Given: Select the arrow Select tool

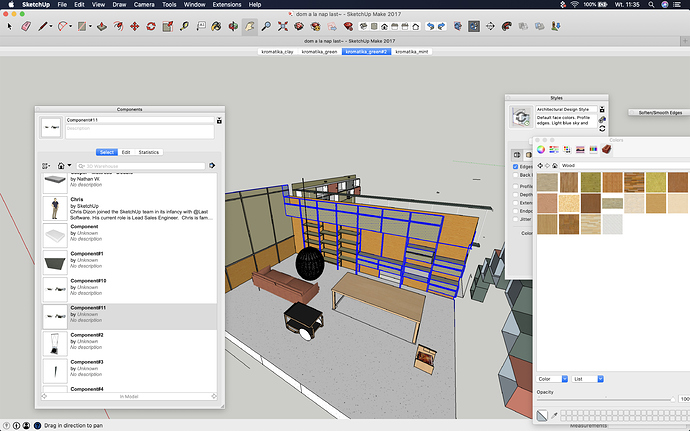Looking at the screenshot, I should click(x=9, y=26).
